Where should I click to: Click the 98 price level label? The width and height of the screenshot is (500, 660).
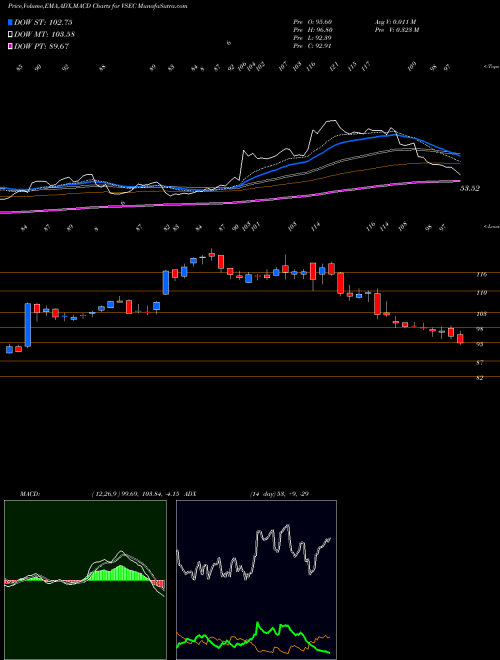480,329
